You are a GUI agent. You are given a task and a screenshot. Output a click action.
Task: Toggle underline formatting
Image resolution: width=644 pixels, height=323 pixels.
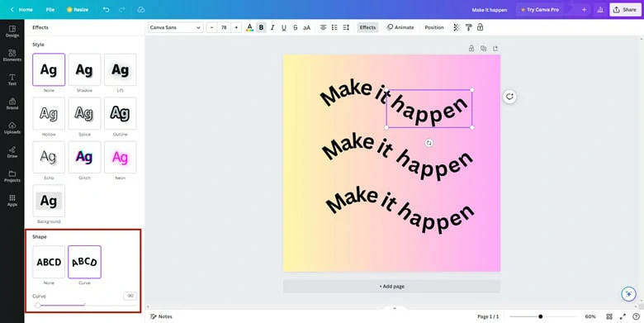[284, 27]
